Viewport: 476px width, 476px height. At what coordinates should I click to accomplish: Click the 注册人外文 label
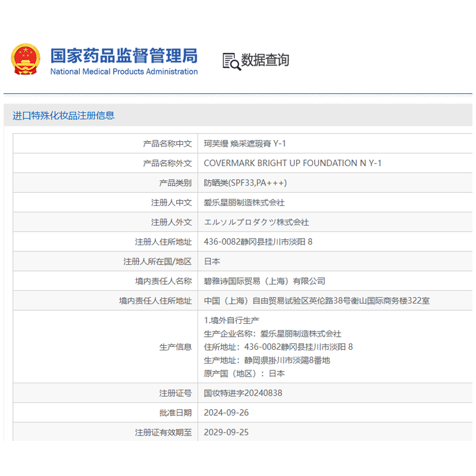[171, 222]
